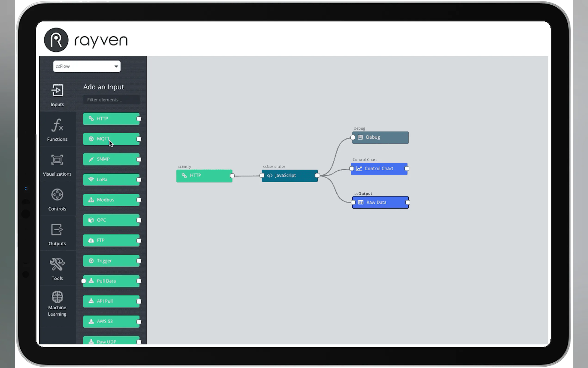Click the Filter elements search field
The image size is (588, 368).
[x=111, y=100]
